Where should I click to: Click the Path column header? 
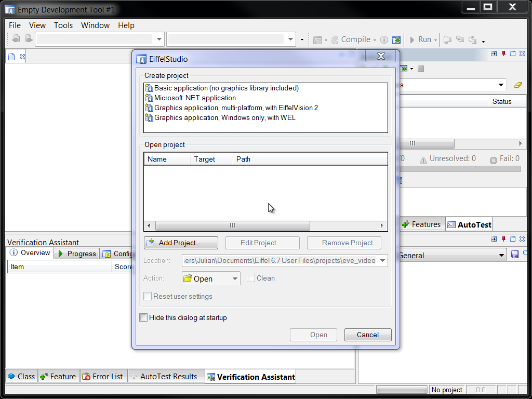click(310, 159)
